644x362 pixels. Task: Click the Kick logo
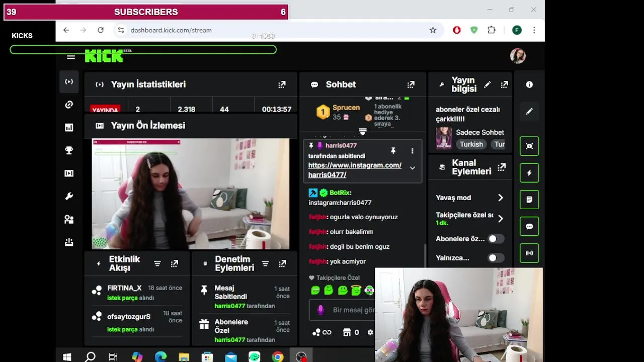104,56
